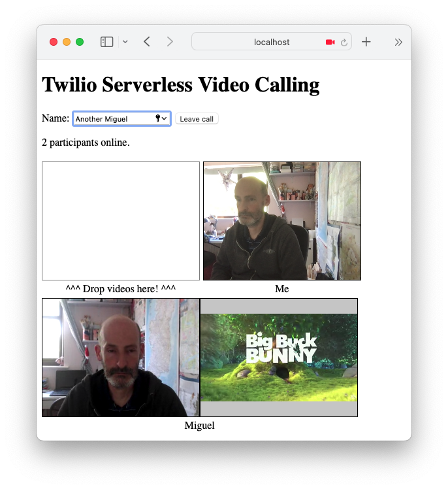
Task: Maximize the window with green button
Action: click(x=80, y=42)
